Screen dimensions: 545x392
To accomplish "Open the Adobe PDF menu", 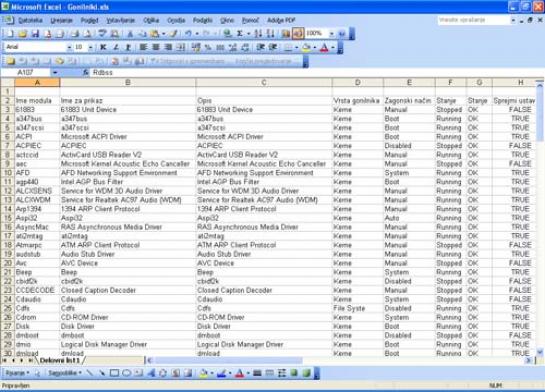I will click(281, 21).
